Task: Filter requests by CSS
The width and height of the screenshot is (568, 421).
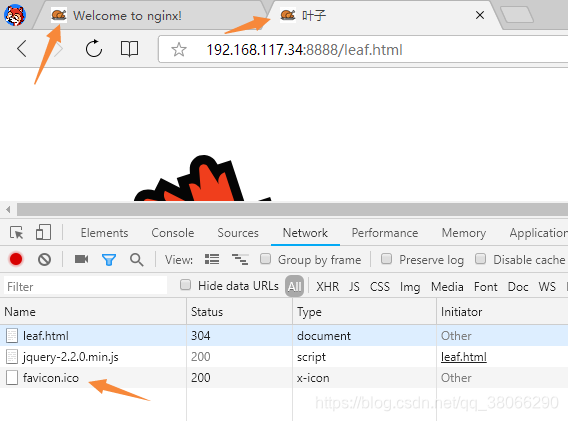Action: 380,287
